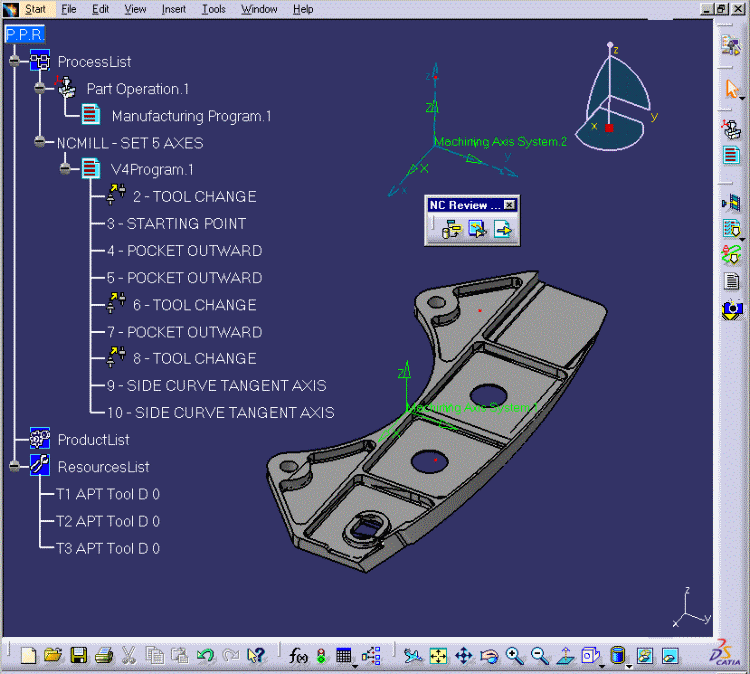Collapse the NCMILL - SET 5 AXES node

[x=40, y=142]
